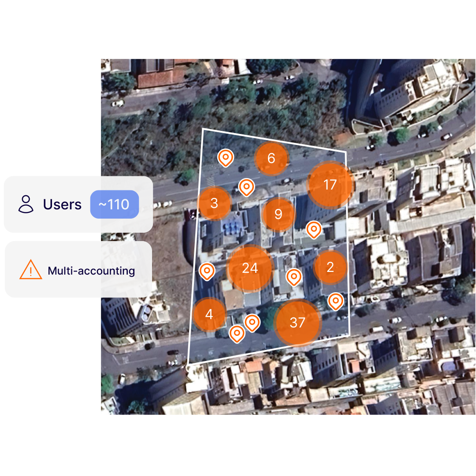Select the cluster bubble labeled 24

pyautogui.click(x=250, y=268)
